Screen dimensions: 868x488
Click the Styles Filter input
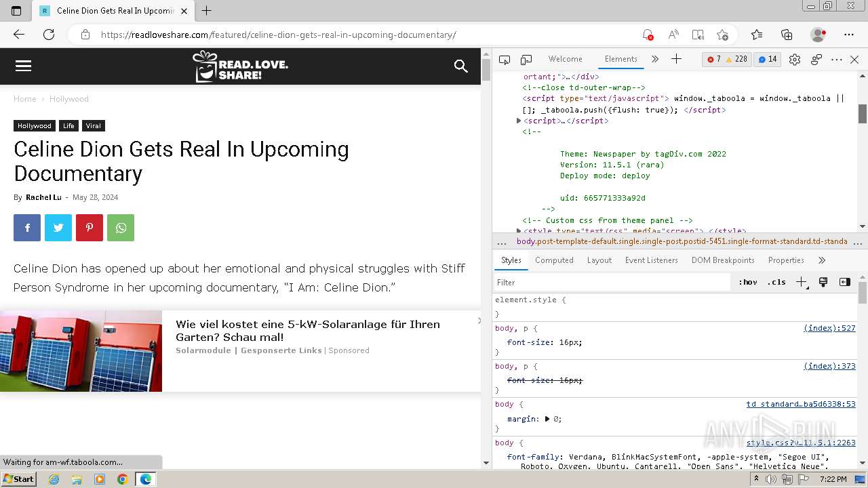point(613,282)
